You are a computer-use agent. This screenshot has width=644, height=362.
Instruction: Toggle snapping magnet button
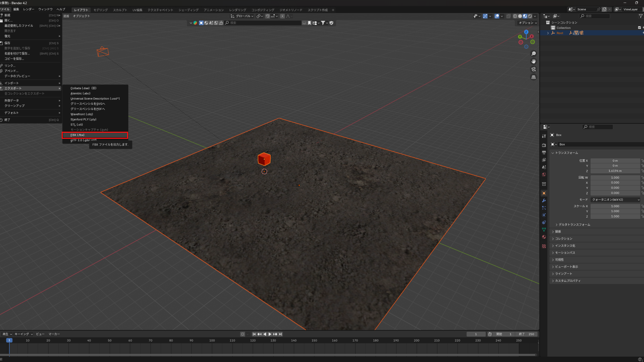click(x=267, y=16)
